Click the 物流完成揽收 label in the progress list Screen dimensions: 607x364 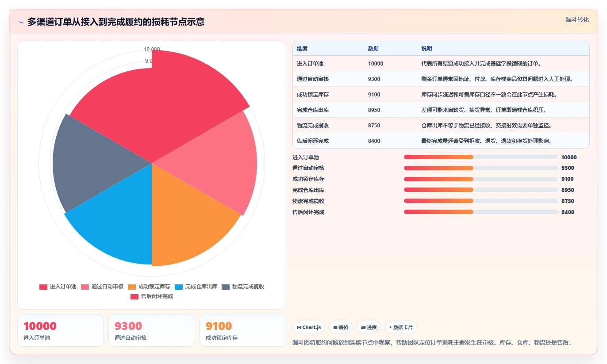coord(308,201)
